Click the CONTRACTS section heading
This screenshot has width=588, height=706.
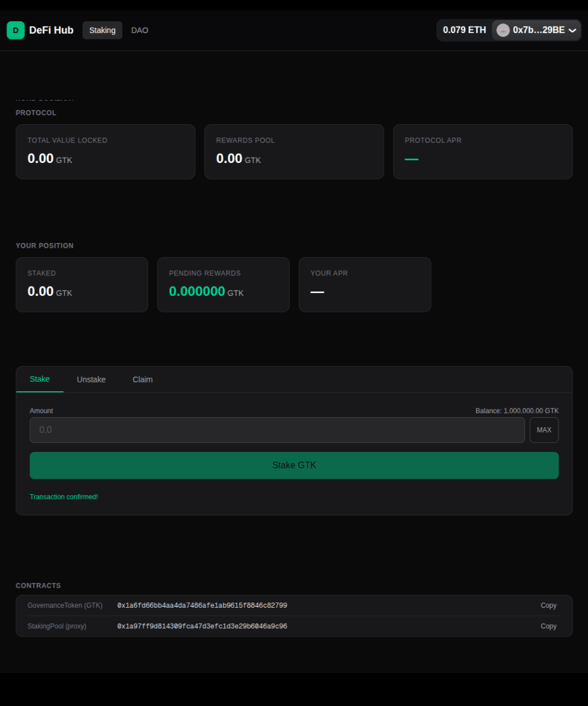[x=38, y=586]
